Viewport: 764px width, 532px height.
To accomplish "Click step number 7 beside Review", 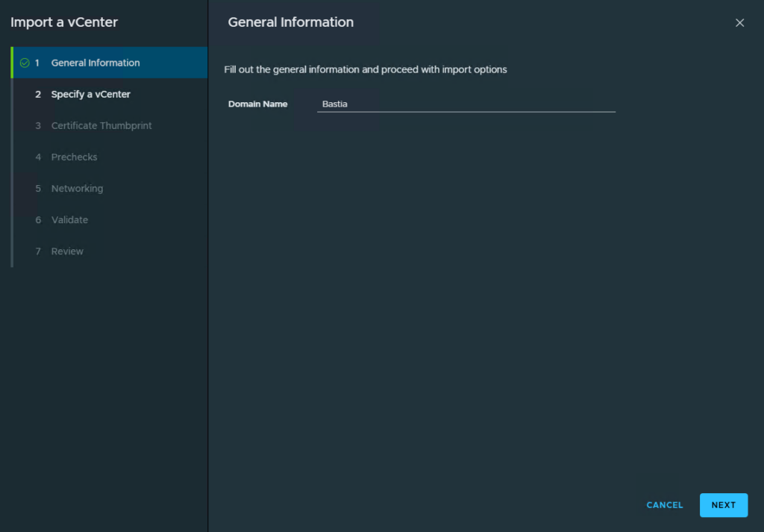I will 38,251.
